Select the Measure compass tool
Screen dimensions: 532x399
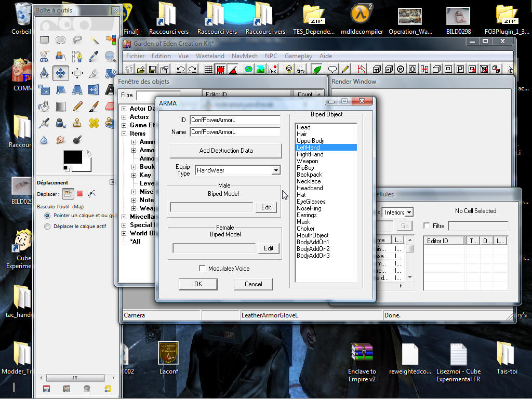44,73
